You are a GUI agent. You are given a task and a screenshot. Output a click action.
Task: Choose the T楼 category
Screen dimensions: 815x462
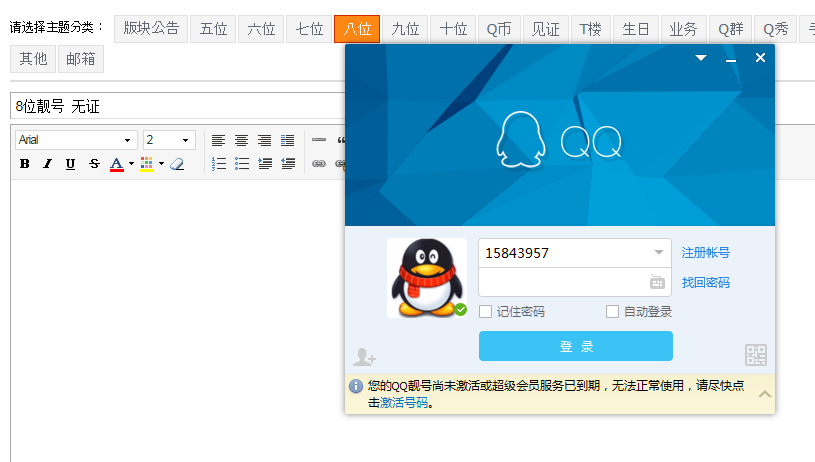(590, 29)
